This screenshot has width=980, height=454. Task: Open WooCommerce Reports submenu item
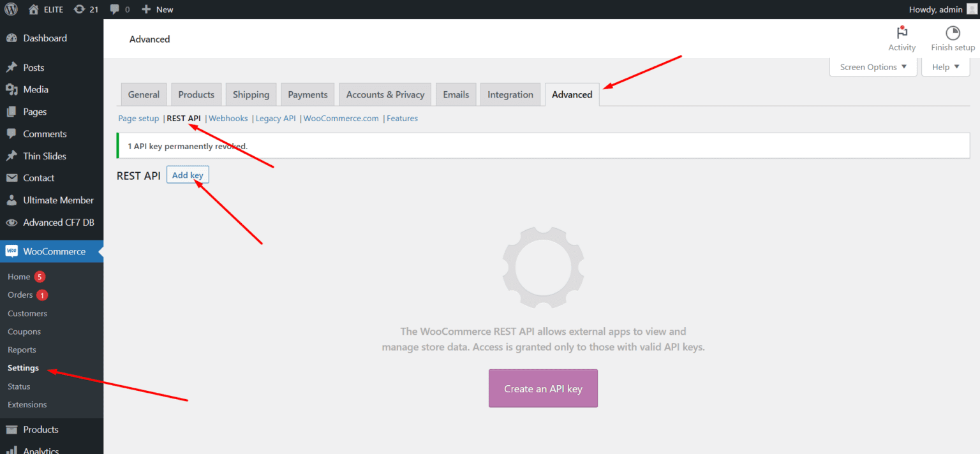(x=22, y=350)
